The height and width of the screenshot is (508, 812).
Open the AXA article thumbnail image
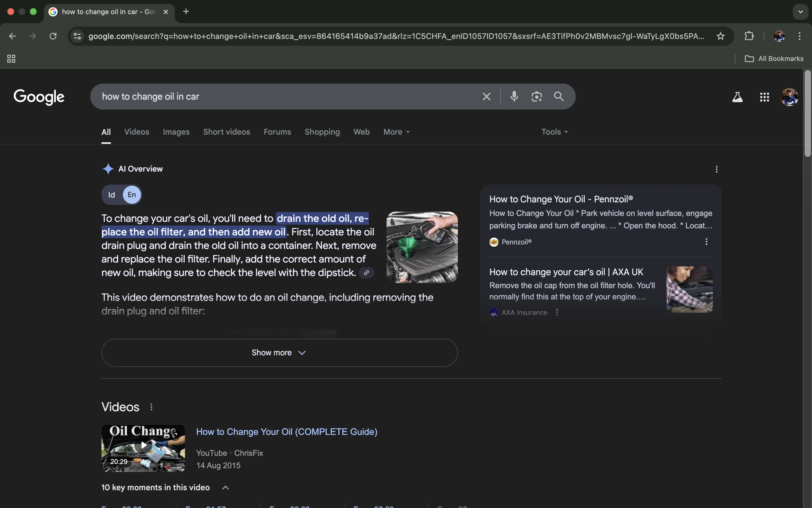pos(689,289)
